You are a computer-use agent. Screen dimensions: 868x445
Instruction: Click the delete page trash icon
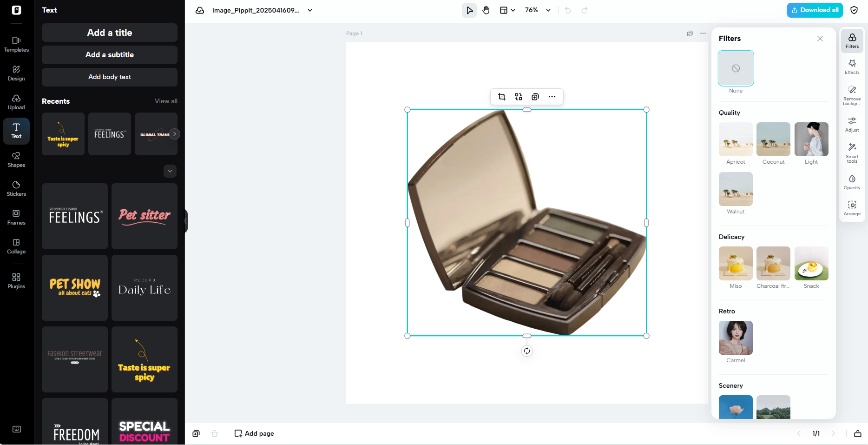tap(215, 433)
